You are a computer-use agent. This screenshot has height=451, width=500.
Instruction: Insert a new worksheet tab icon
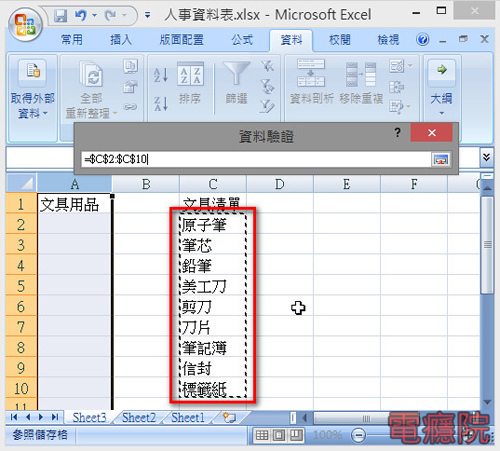tap(229, 417)
